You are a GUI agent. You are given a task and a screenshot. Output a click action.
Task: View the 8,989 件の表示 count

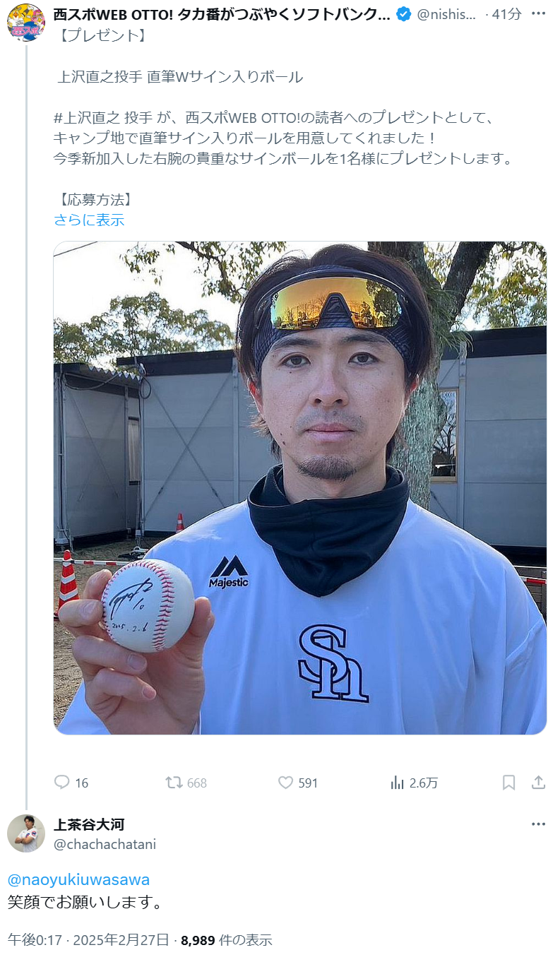(227, 940)
